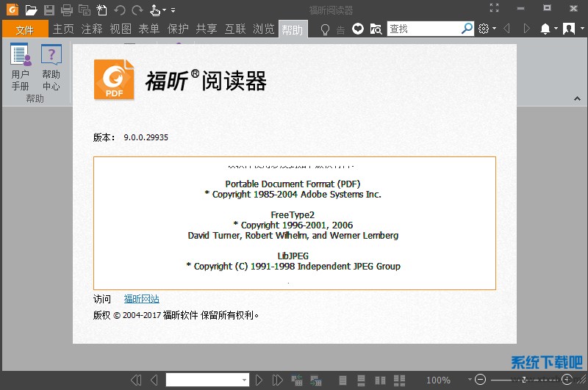Save the document with the floppy icon

tap(49, 10)
